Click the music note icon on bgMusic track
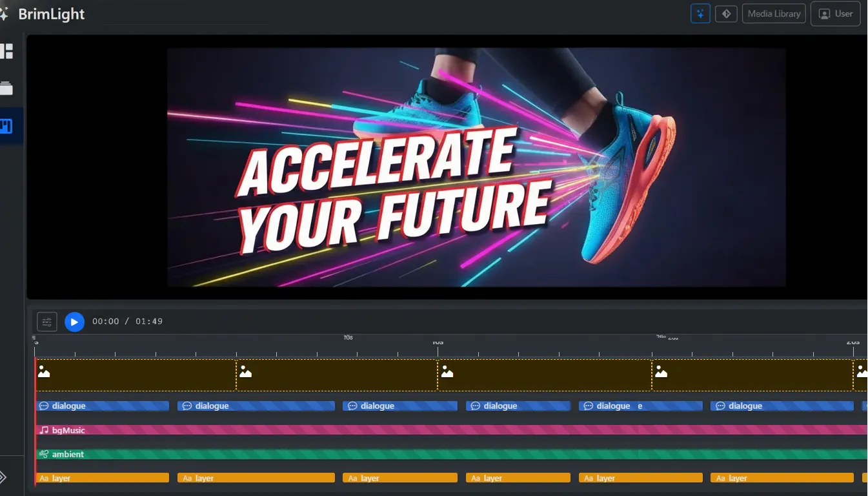The image size is (868, 496). pos(43,430)
